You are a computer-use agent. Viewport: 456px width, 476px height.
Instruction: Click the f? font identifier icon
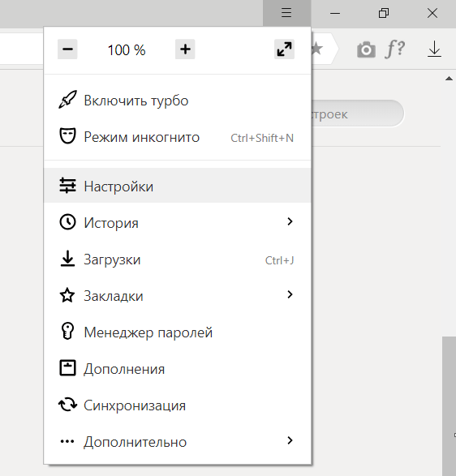tap(395, 49)
